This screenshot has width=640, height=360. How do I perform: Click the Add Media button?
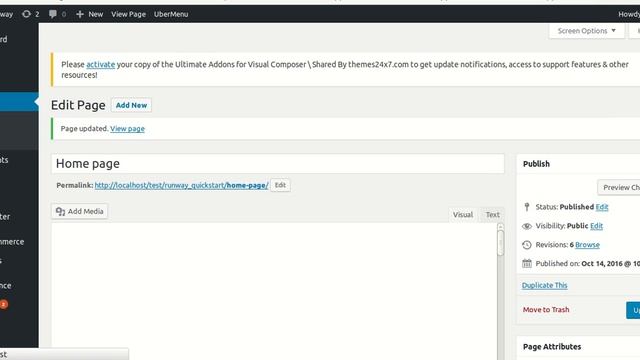pyautogui.click(x=80, y=211)
